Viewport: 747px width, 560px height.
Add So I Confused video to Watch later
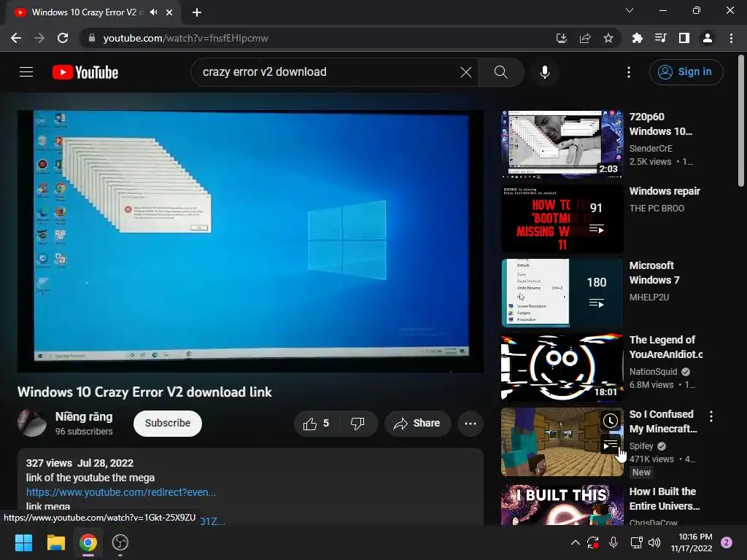(x=611, y=421)
